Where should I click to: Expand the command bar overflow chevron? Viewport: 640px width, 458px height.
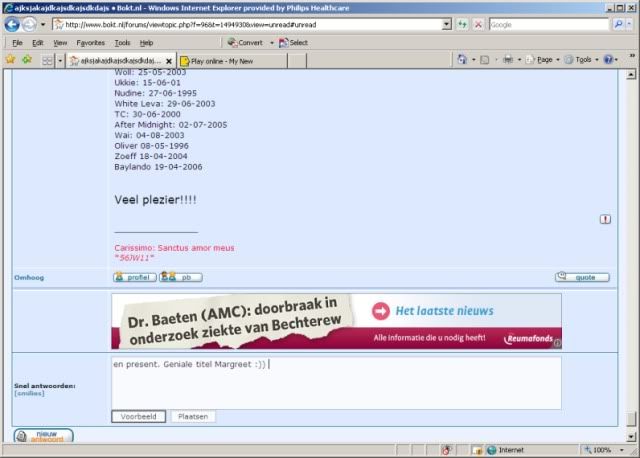point(632,55)
